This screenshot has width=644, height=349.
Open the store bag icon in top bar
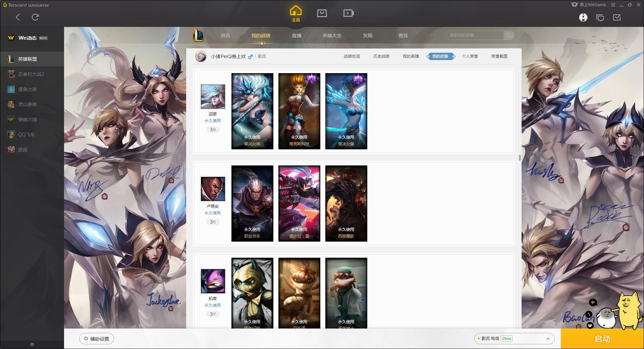(x=322, y=13)
